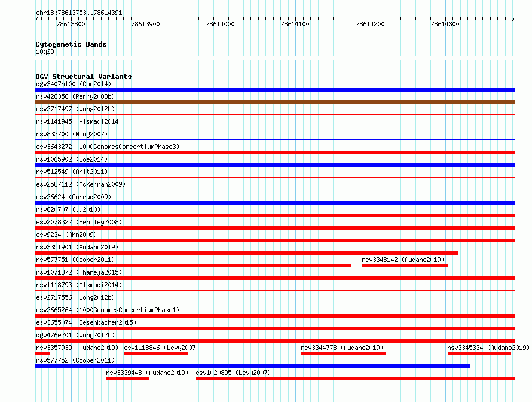The height and width of the screenshot is (402, 532).
Task: Select the esv9234 (Ahn2009) label
Action: pyautogui.click(x=66, y=234)
